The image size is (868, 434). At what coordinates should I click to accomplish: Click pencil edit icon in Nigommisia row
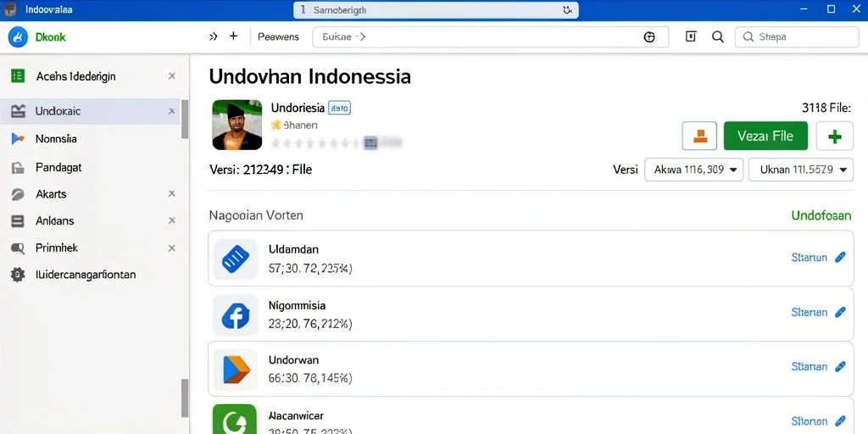click(x=840, y=312)
